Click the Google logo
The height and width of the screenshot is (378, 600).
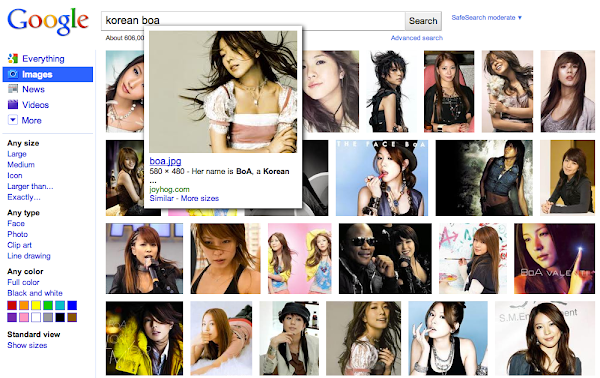(x=48, y=22)
